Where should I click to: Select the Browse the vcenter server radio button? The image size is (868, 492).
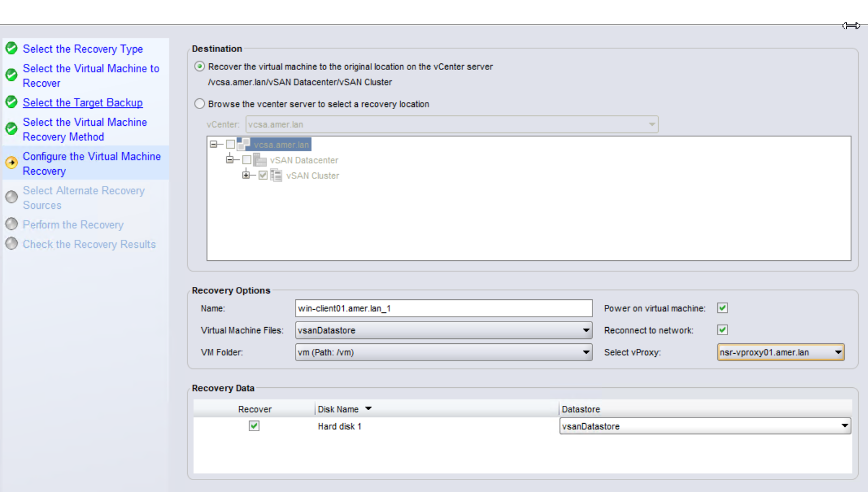pos(200,104)
